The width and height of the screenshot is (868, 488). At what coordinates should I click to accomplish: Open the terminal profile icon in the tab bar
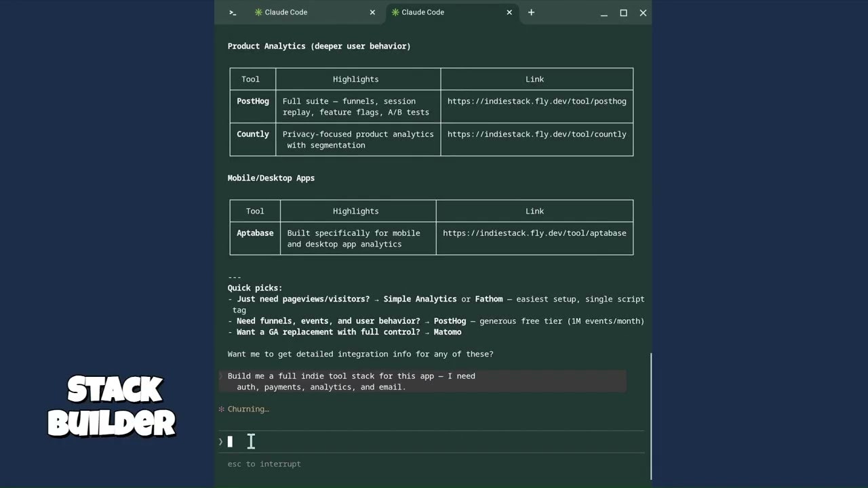point(233,12)
